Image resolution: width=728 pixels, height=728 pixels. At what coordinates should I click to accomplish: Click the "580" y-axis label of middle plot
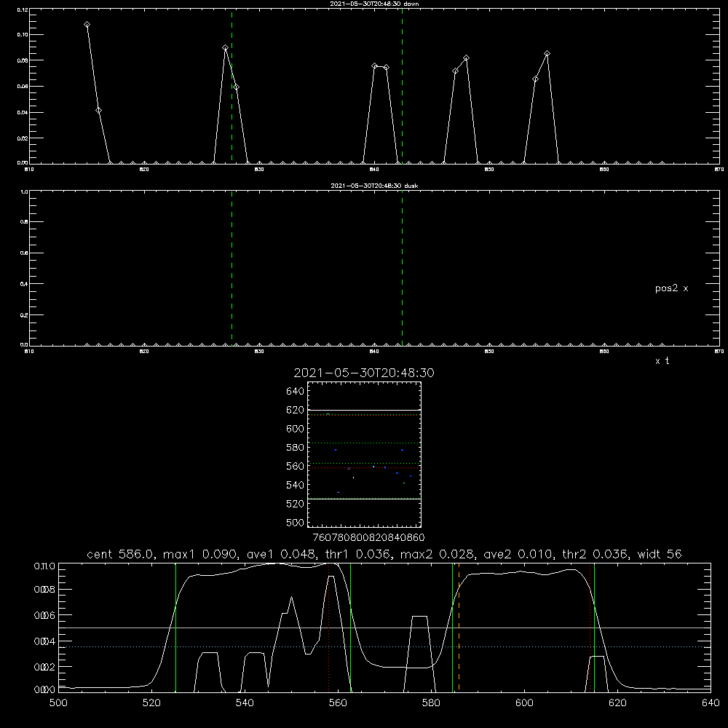(296, 448)
